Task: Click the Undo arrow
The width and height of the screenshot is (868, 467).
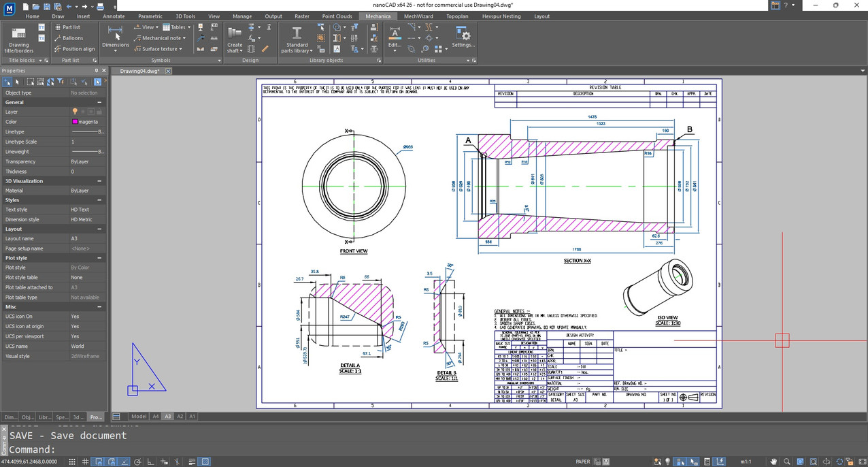Action: tap(69, 5)
